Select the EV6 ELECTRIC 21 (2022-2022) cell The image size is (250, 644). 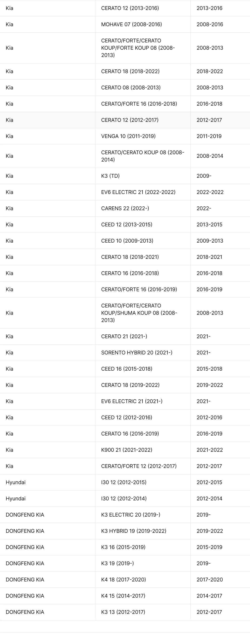(138, 192)
